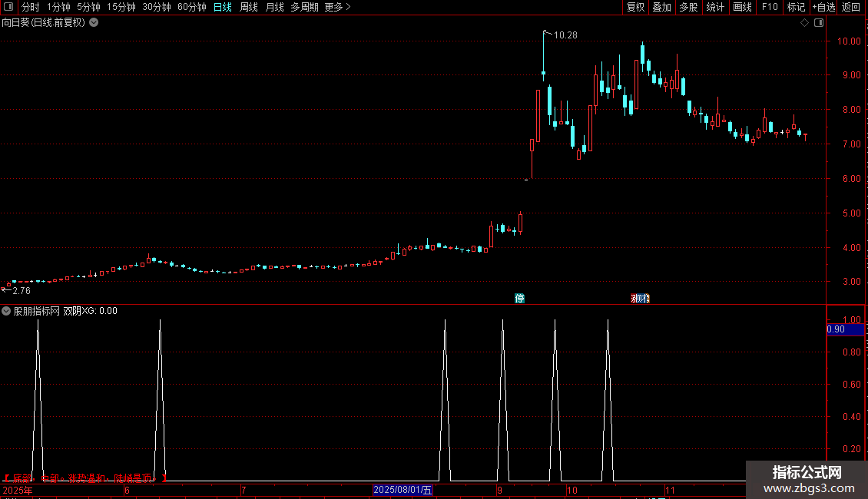This screenshot has height=499, width=868.
Task: Click month 7 on the date axis
Action: [243, 490]
